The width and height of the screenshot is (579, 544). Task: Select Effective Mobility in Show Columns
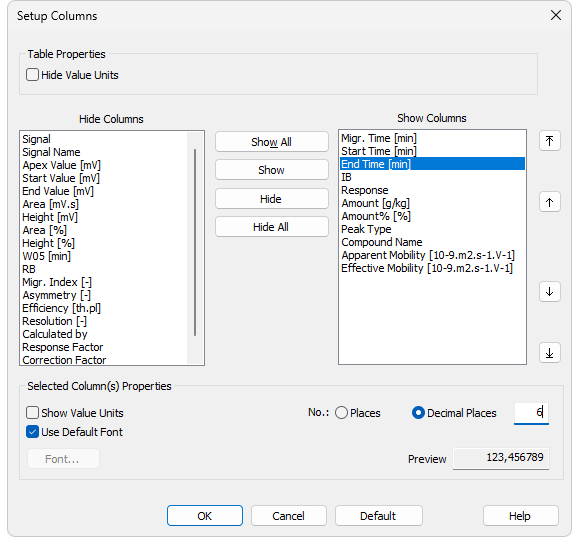(x=427, y=268)
